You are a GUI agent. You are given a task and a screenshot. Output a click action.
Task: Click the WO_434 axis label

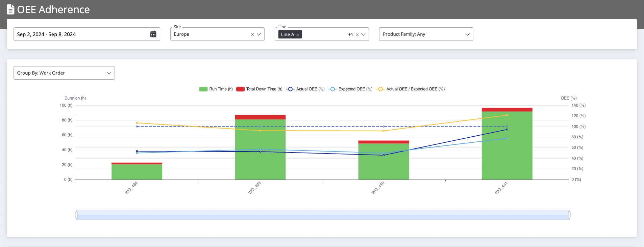tap(131, 188)
